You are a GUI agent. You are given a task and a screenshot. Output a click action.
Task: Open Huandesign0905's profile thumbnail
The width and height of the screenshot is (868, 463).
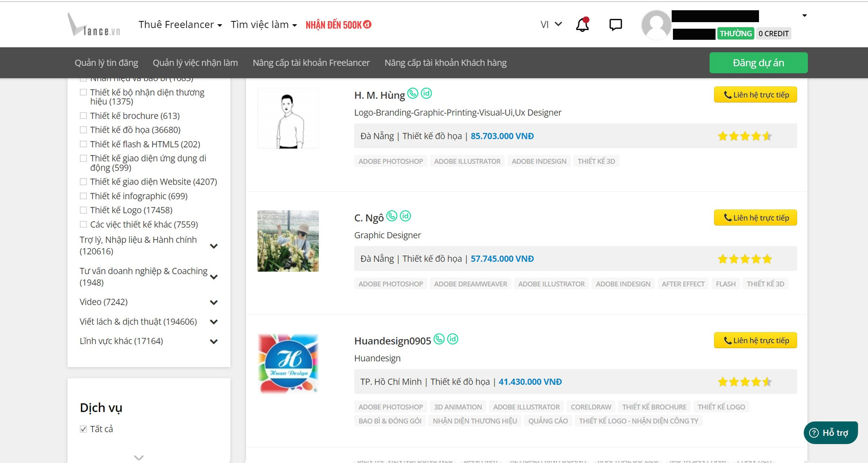pyautogui.click(x=288, y=364)
